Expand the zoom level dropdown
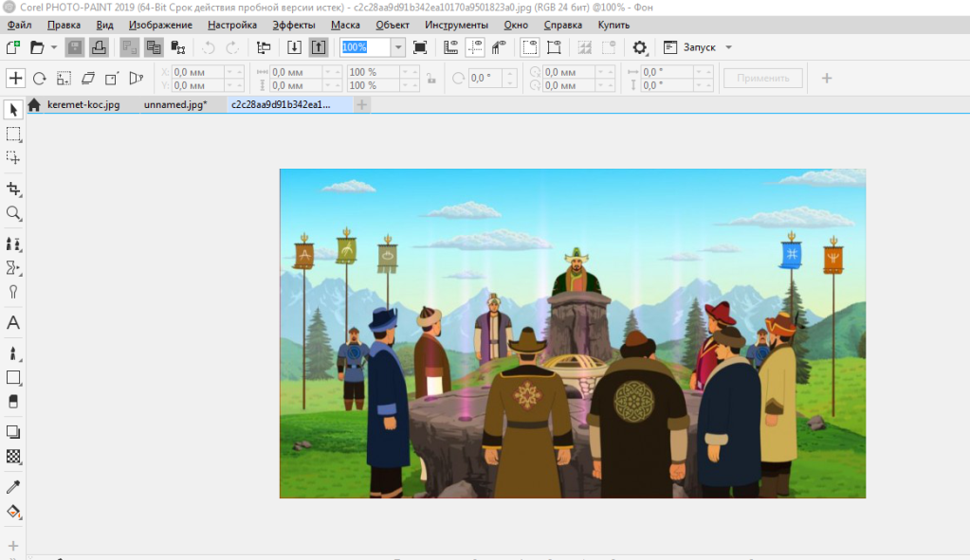Screen dimensions: 970x560 pyautogui.click(x=397, y=47)
